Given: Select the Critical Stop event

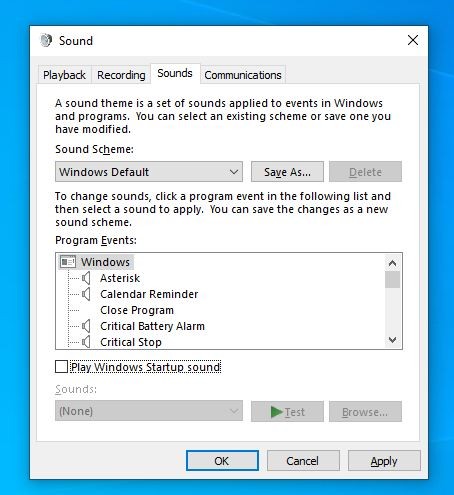Looking at the screenshot, I should click(131, 342).
